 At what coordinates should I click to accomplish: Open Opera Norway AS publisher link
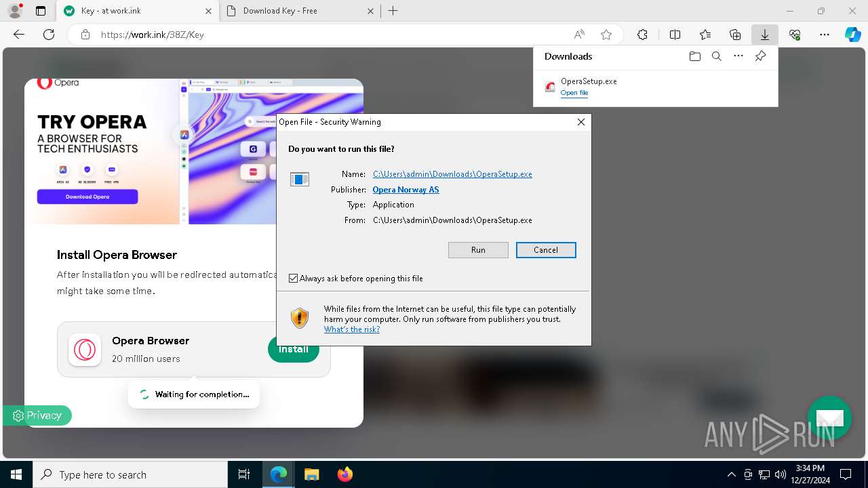pos(406,190)
